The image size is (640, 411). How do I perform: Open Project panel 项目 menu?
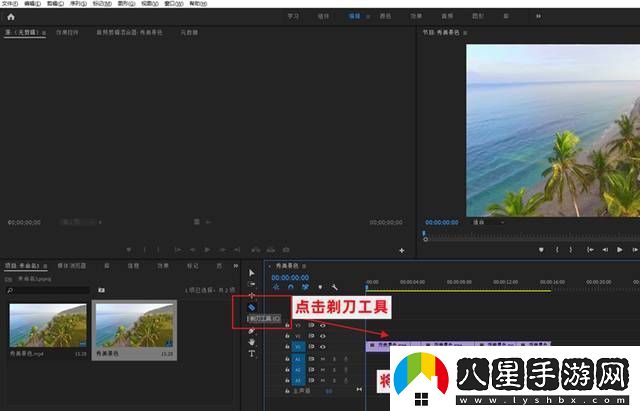pyautogui.click(x=45, y=266)
